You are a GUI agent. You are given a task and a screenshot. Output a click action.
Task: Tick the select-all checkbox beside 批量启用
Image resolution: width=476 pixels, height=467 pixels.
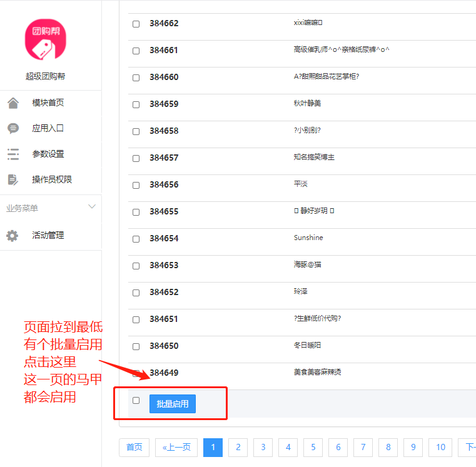coord(136,401)
